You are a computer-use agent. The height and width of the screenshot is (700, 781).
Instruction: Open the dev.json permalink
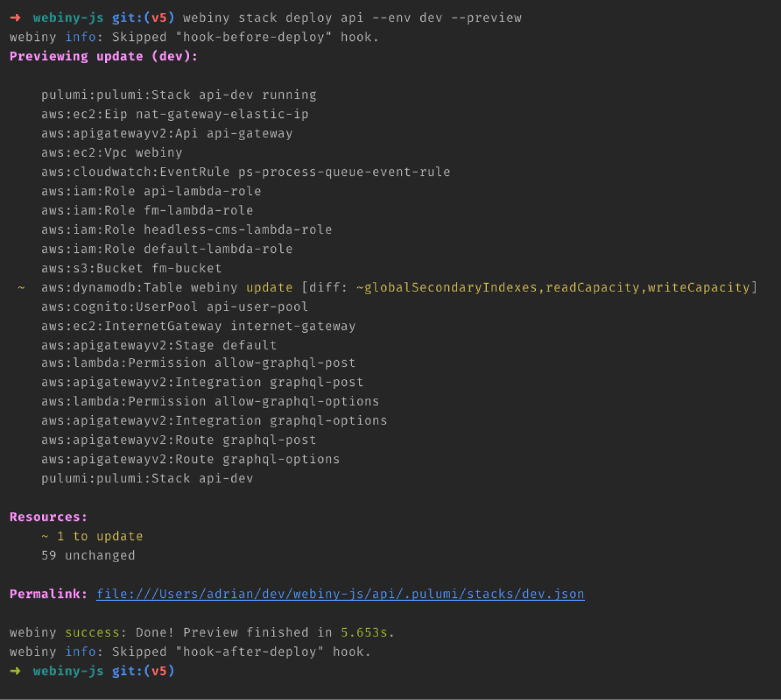[340, 594]
